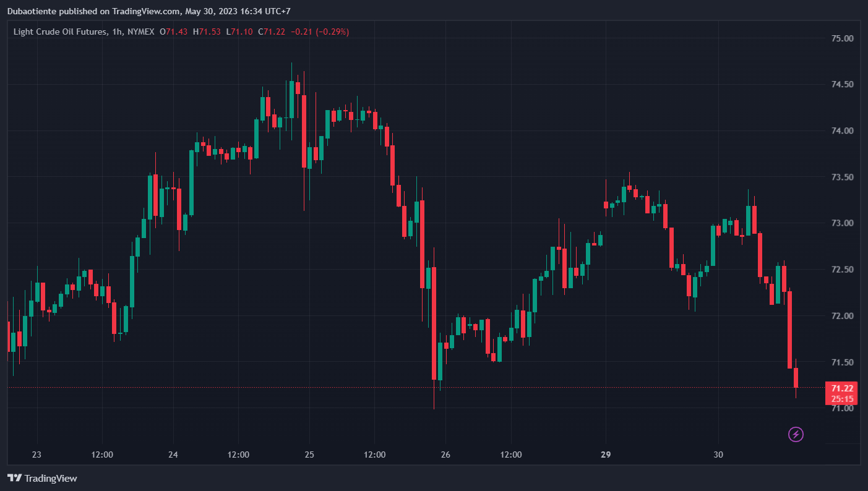
Task: Click the High value H71.53 in legend
Action: 207,32
